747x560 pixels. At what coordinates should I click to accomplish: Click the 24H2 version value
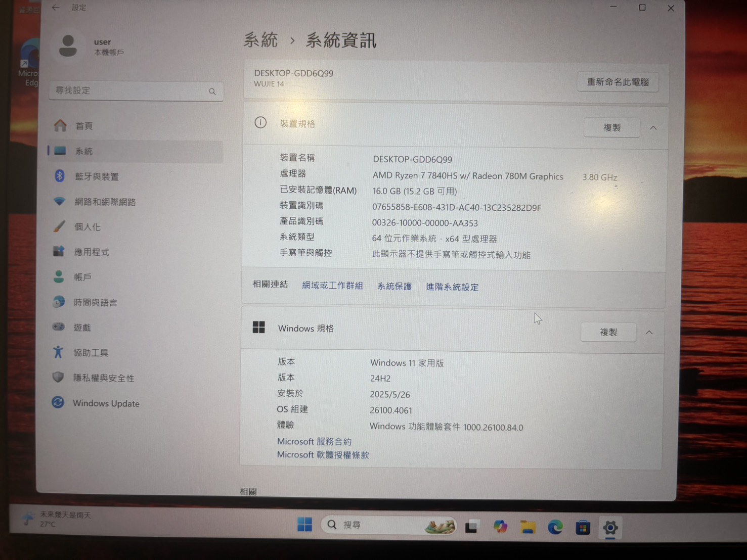[380, 379]
